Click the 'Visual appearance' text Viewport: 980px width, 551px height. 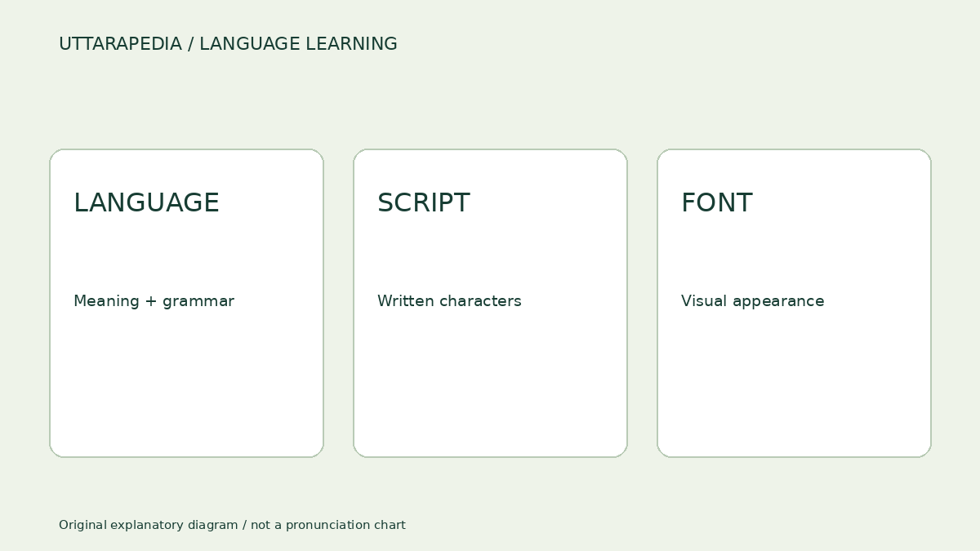coord(752,301)
